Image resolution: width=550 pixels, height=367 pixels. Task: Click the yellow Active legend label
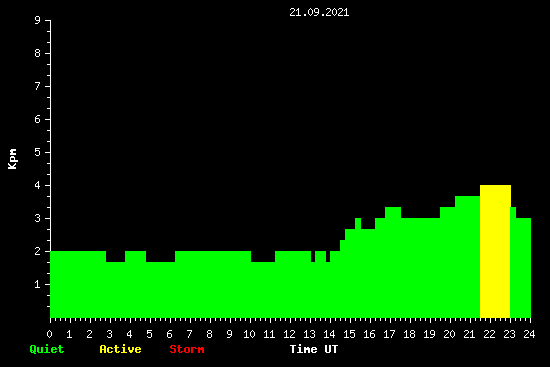pyautogui.click(x=120, y=349)
